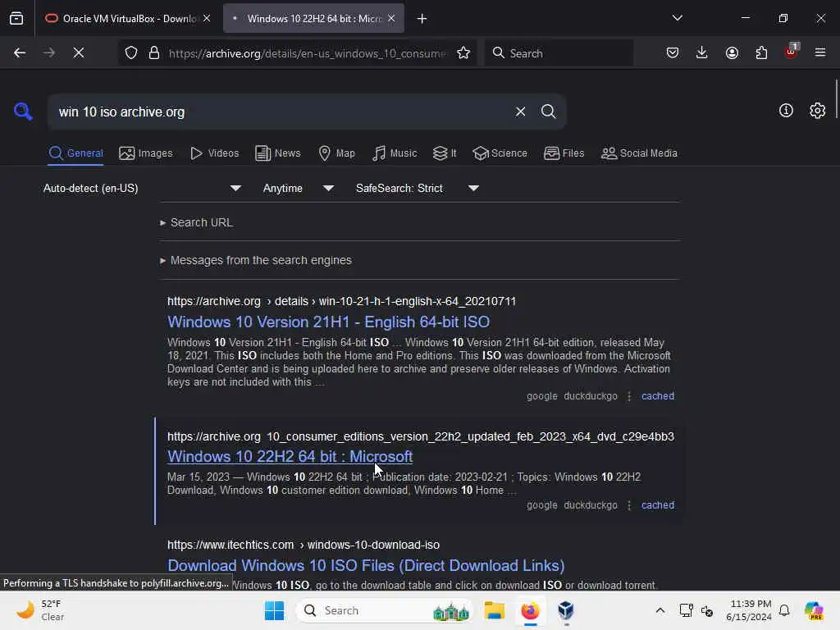The height and width of the screenshot is (630, 840).
Task: Open VirtualBox from the taskbar
Action: pyautogui.click(x=566, y=610)
